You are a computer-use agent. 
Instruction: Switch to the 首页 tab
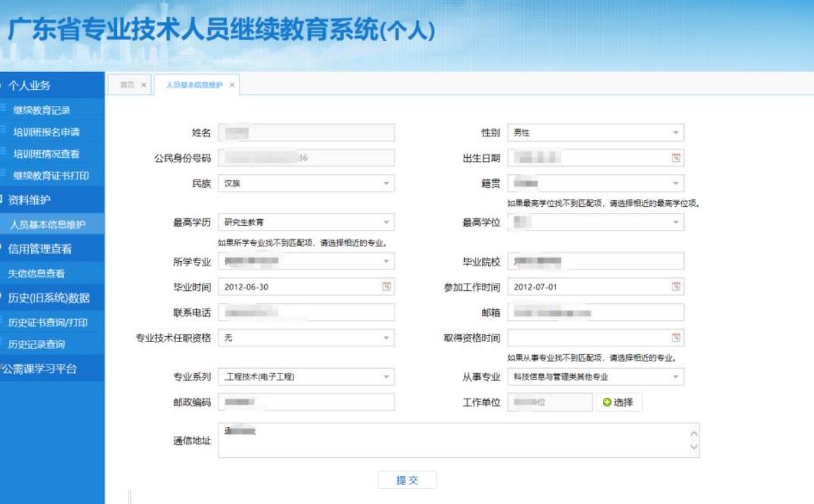pyautogui.click(x=127, y=85)
